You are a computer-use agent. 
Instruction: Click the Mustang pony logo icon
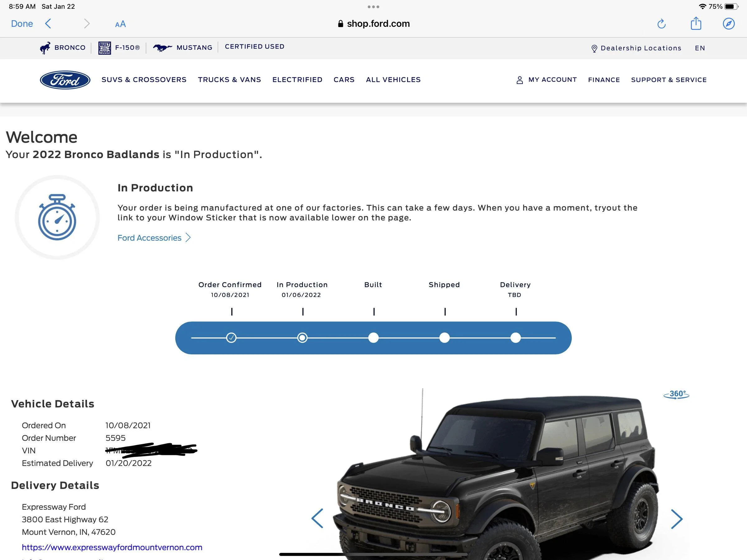click(162, 48)
